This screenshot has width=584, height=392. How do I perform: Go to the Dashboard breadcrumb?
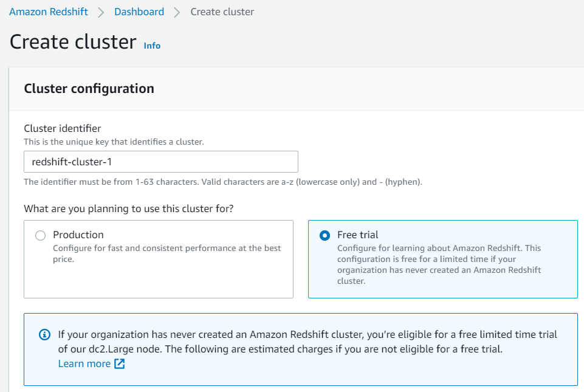(x=139, y=12)
